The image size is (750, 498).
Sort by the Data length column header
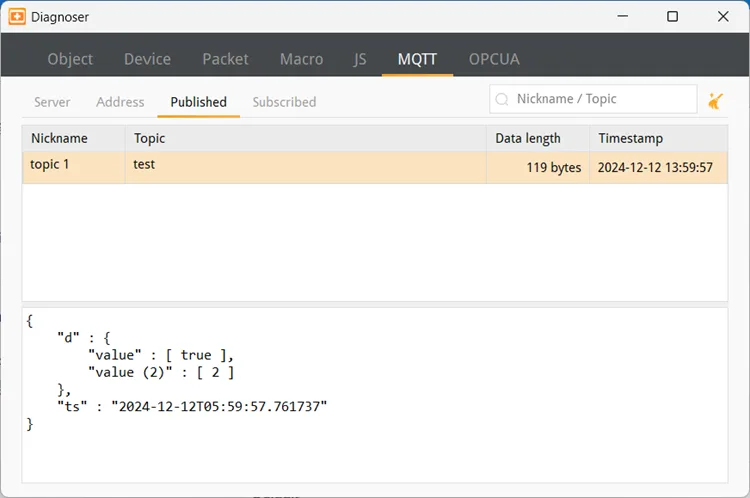[x=538, y=138]
